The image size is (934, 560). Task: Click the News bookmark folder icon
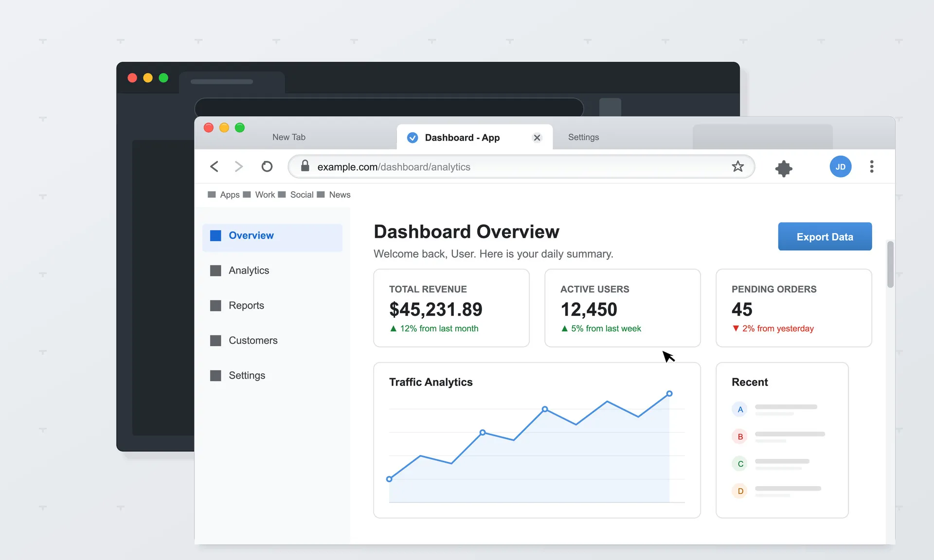(321, 194)
